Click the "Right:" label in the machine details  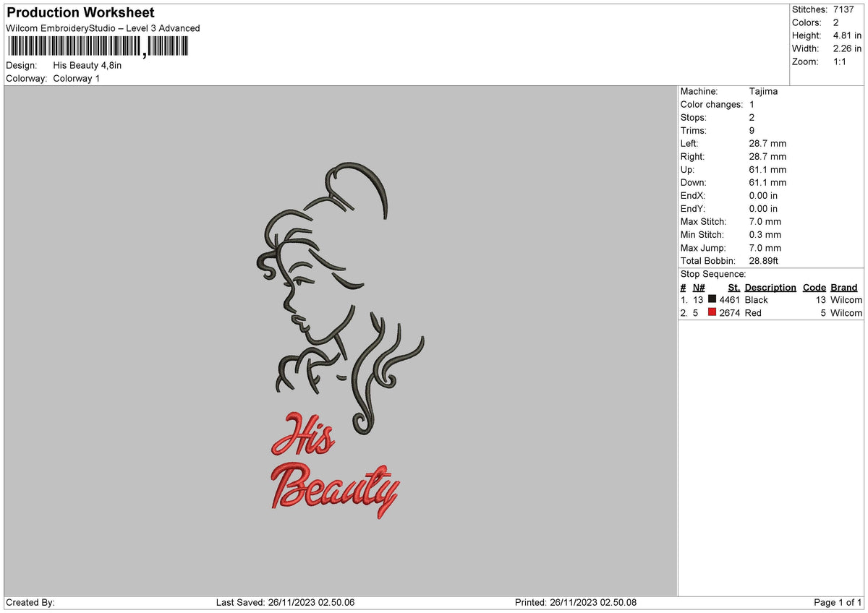coord(692,156)
